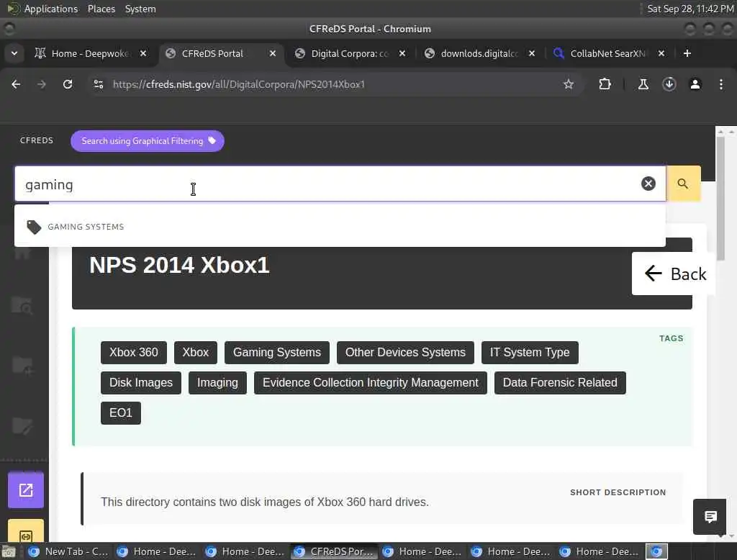The image size is (737, 560).
Task: Click the tag icon beside GAMING SYSTEMS suggestion
Action: point(34,227)
